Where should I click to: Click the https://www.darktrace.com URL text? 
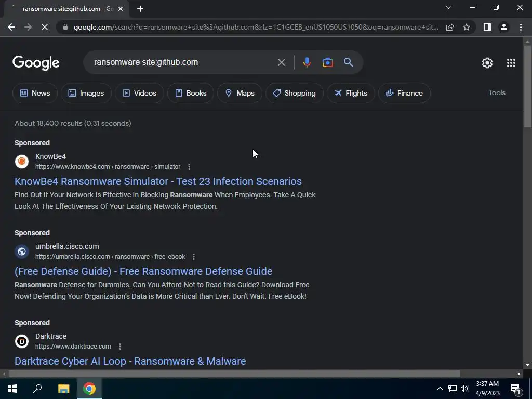[73, 347]
